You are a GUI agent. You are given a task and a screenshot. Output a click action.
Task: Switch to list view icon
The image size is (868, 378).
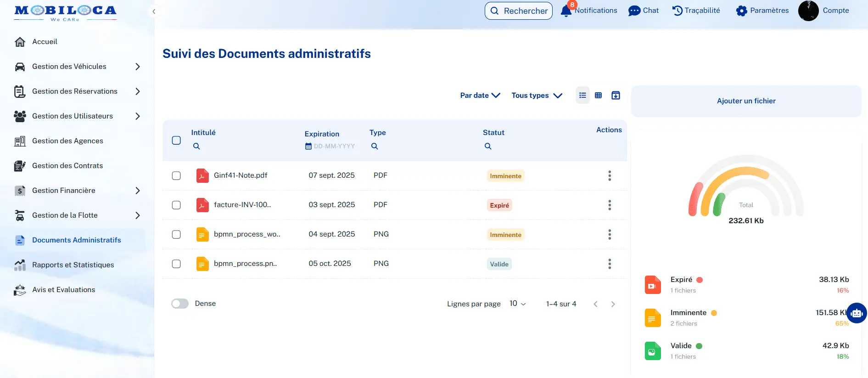582,96
